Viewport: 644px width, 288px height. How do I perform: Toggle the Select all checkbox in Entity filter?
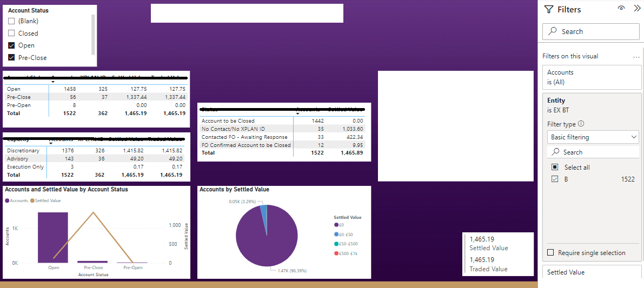(x=555, y=167)
